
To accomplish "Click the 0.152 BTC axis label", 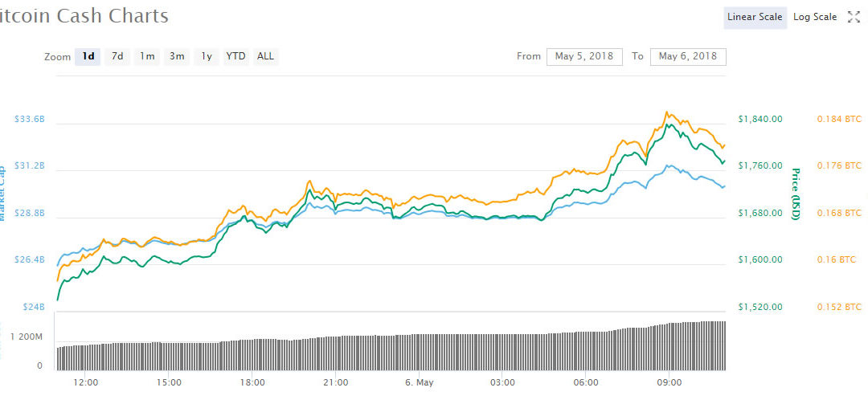I will [839, 307].
